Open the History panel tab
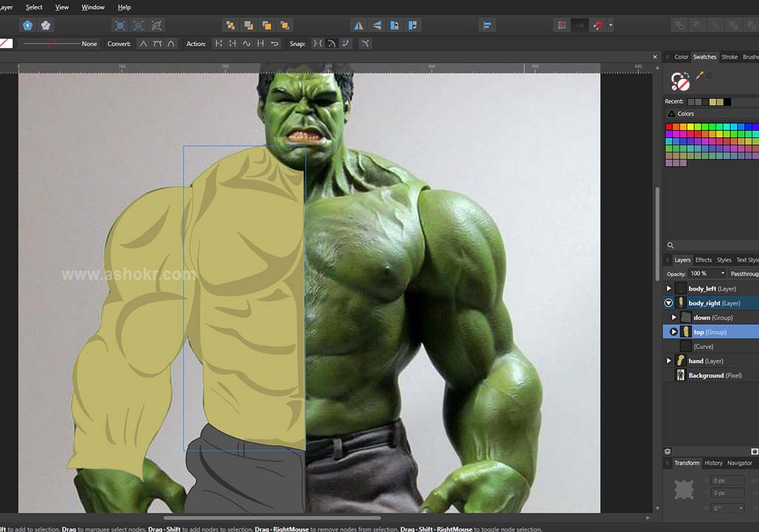This screenshot has height=532, width=759. pos(713,463)
